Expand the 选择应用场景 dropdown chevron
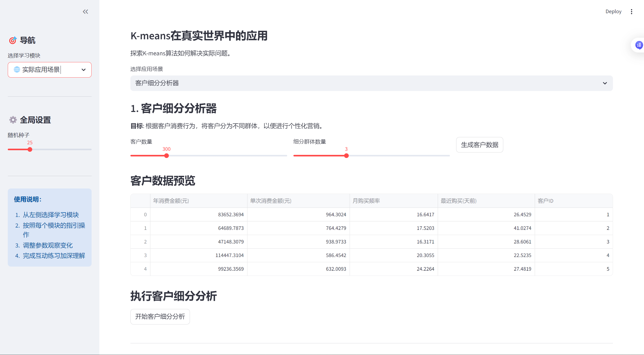644x355 pixels. click(605, 83)
